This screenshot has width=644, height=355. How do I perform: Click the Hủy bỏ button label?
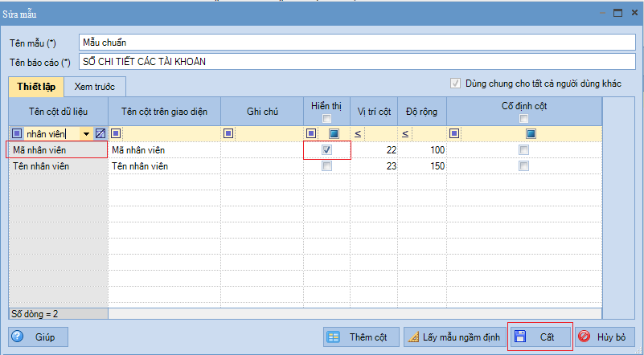[611, 337]
